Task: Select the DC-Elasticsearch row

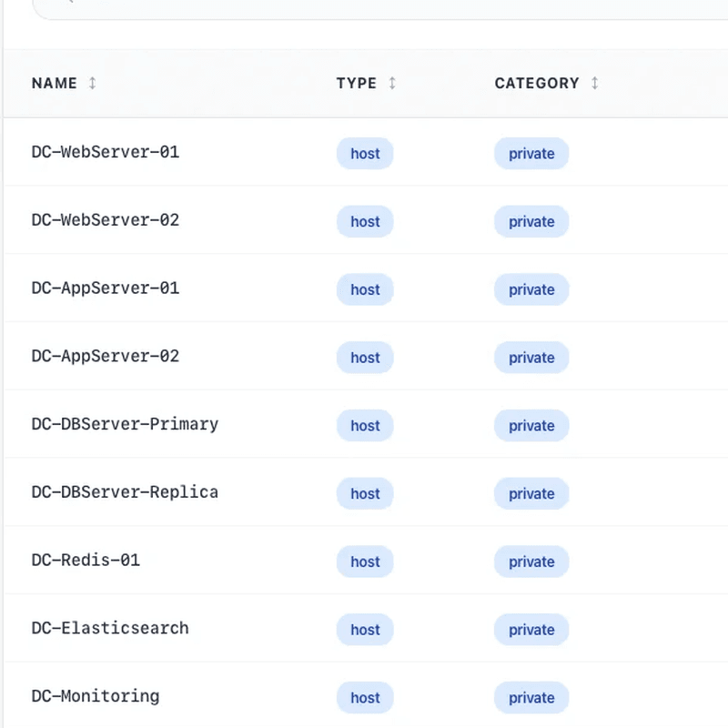Action: point(110,629)
